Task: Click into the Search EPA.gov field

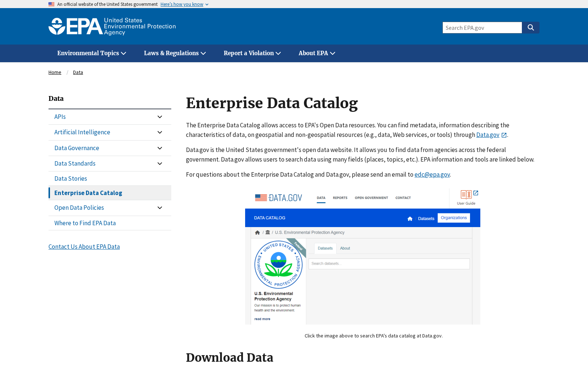Action: [482, 28]
